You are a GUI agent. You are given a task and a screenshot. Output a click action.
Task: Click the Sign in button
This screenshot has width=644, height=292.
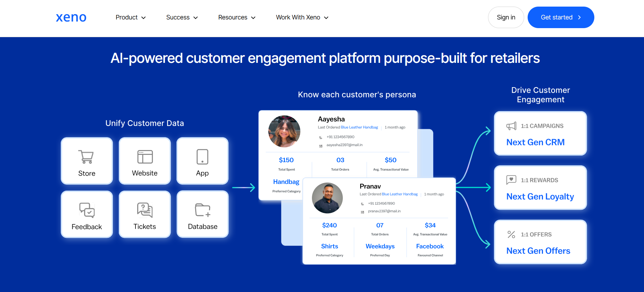(x=506, y=17)
